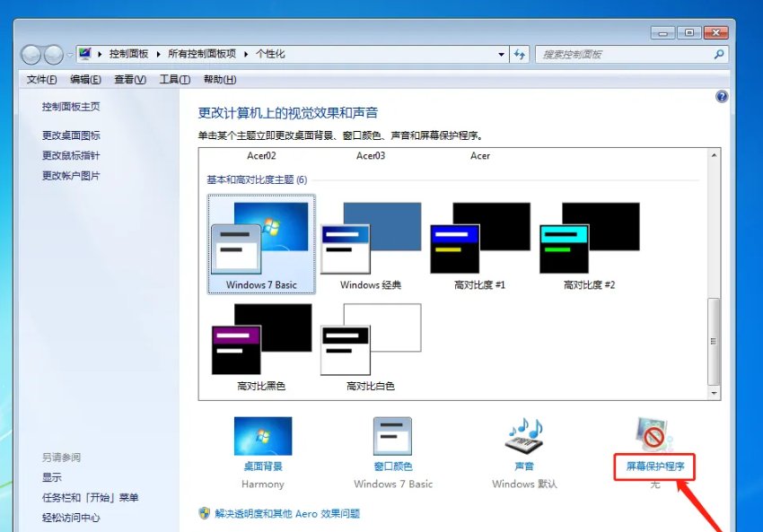Open the 工具(T) menu
The image size is (763, 532).
click(x=175, y=79)
